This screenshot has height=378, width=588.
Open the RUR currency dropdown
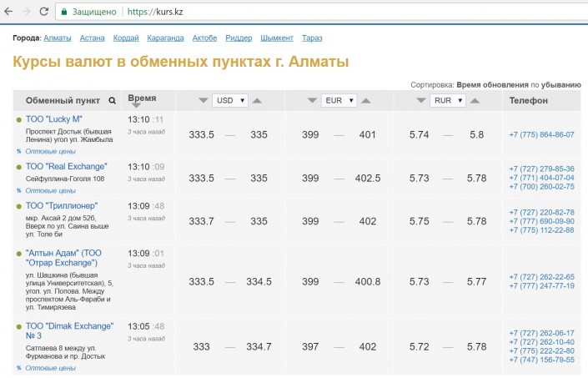(x=449, y=101)
